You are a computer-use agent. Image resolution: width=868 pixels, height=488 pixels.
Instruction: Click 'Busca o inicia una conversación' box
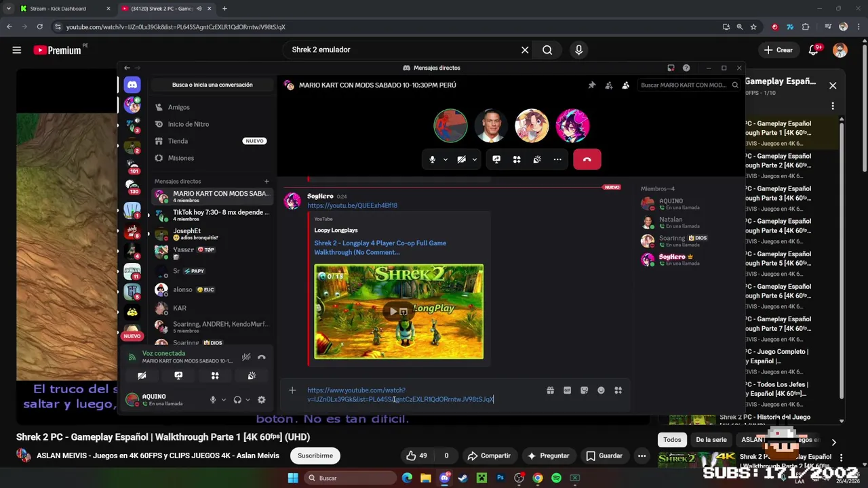tap(212, 85)
